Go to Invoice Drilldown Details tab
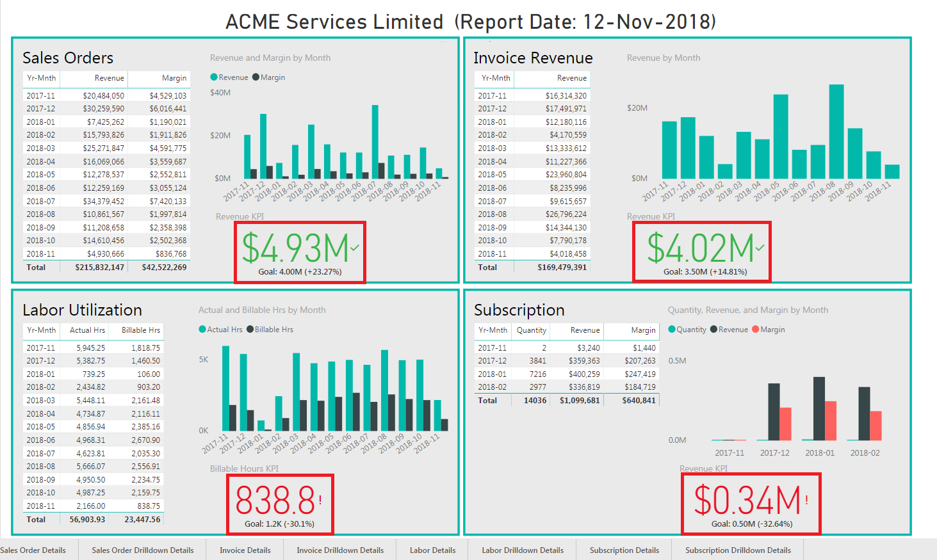The height and width of the screenshot is (560, 937). pos(340,550)
